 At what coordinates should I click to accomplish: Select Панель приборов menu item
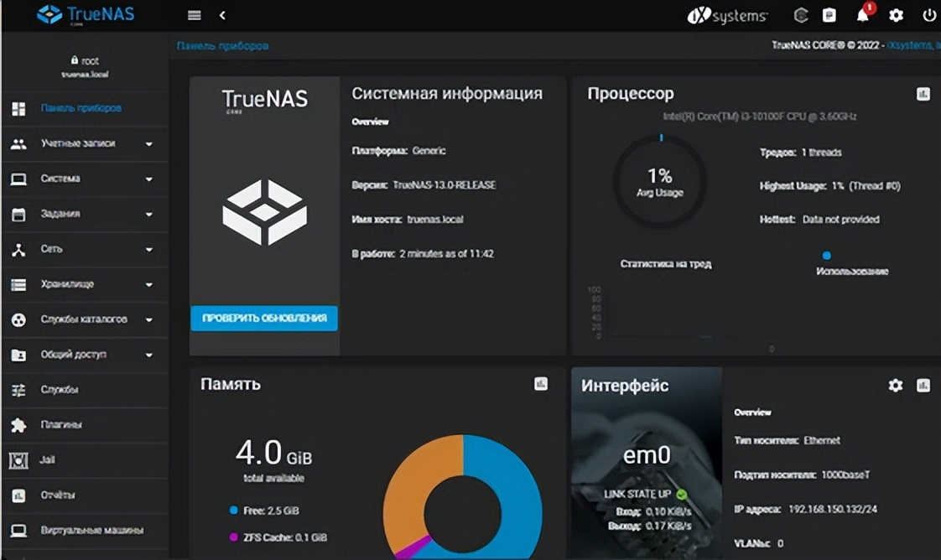point(85,108)
